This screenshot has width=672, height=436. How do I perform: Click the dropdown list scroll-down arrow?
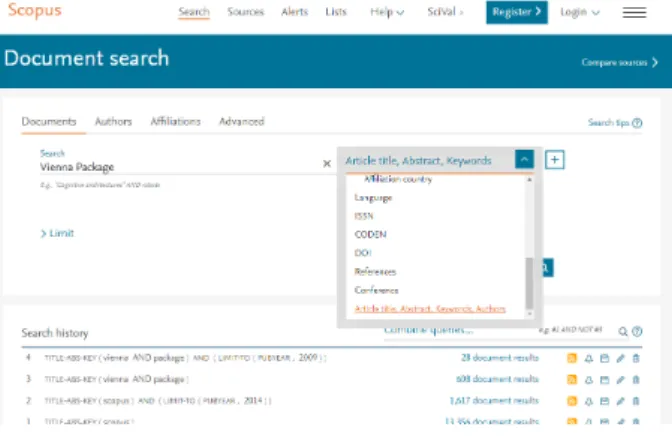(529, 314)
